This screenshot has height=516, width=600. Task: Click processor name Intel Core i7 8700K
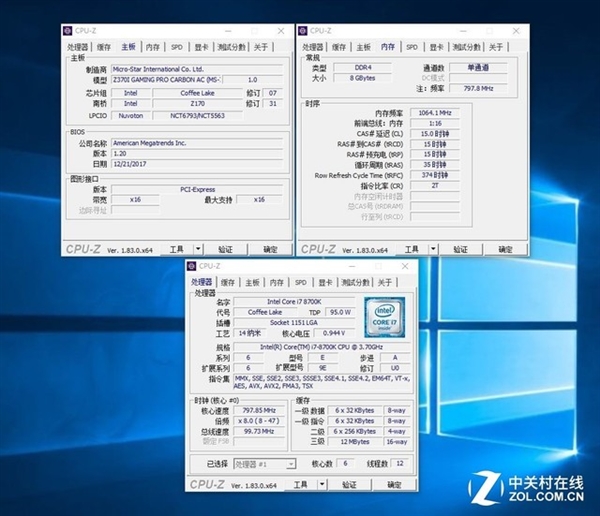(x=294, y=302)
